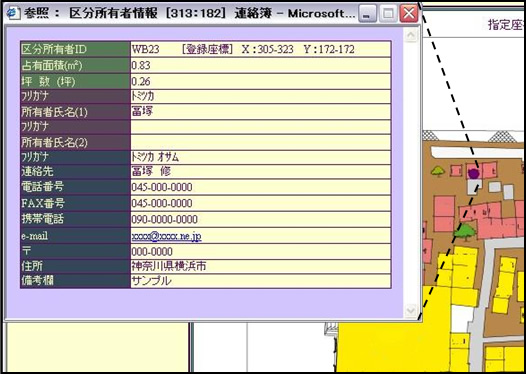Screen dimensions: 526x374
Task: Click the purple dot marker on map
Action: (473, 173)
